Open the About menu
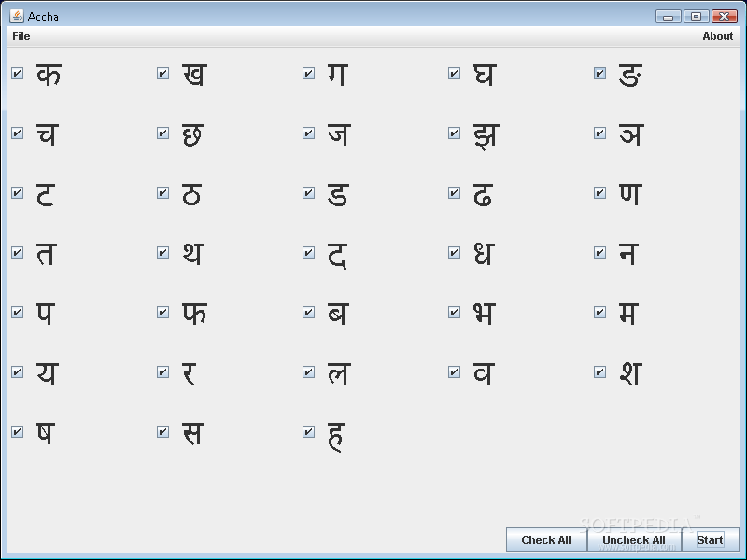 click(717, 36)
